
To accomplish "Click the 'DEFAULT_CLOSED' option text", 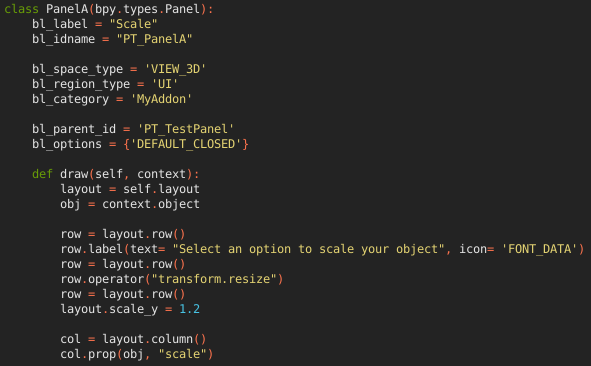I will pos(186,144).
